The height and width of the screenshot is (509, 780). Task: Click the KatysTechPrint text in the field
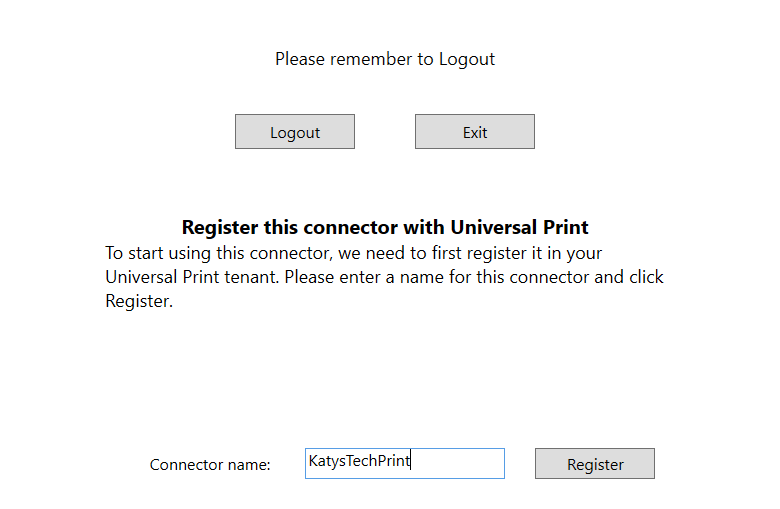pyautogui.click(x=359, y=461)
